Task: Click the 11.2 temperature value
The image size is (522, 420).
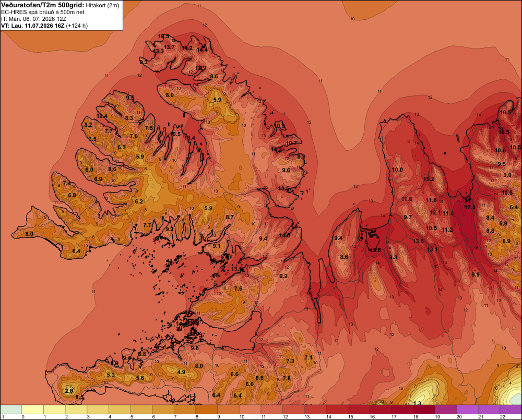Action: coord(447,230)
